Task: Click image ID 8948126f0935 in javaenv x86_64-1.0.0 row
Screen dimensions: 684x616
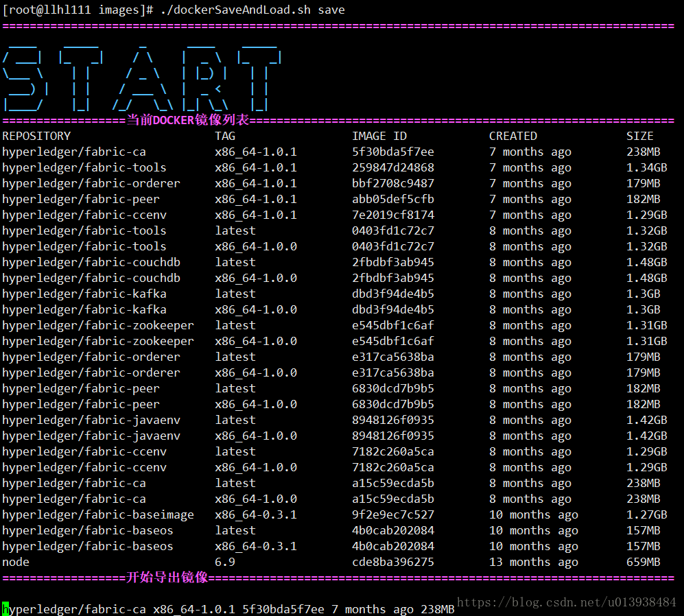Action: coord(392,436)
